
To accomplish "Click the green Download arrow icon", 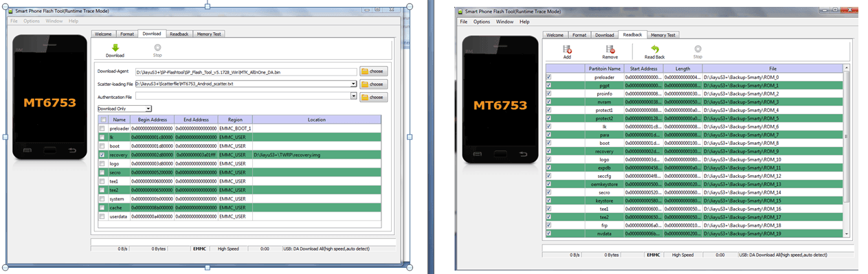I will [115, 47].
